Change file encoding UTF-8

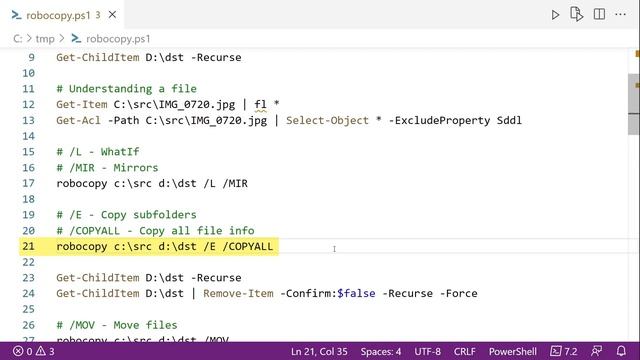click(427, 351)
